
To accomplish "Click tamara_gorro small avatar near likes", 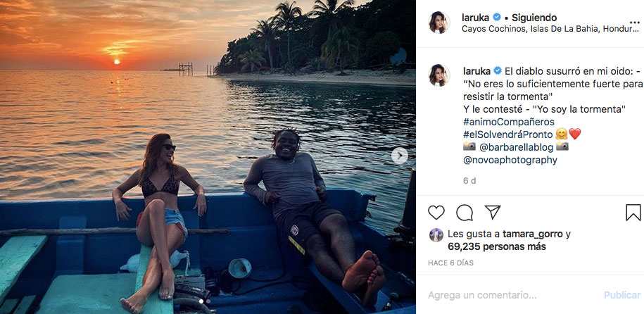I will (x=436, y=235).
